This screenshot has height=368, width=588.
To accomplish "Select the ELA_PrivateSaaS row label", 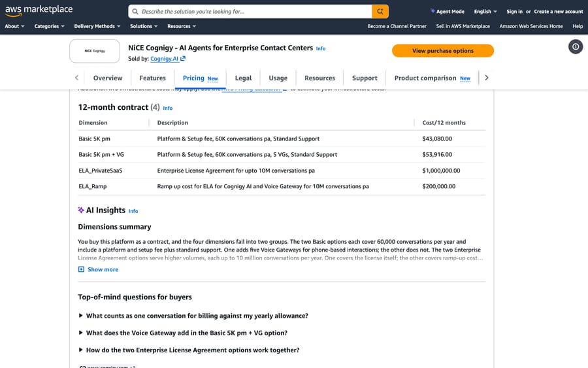I will point(101,171).
